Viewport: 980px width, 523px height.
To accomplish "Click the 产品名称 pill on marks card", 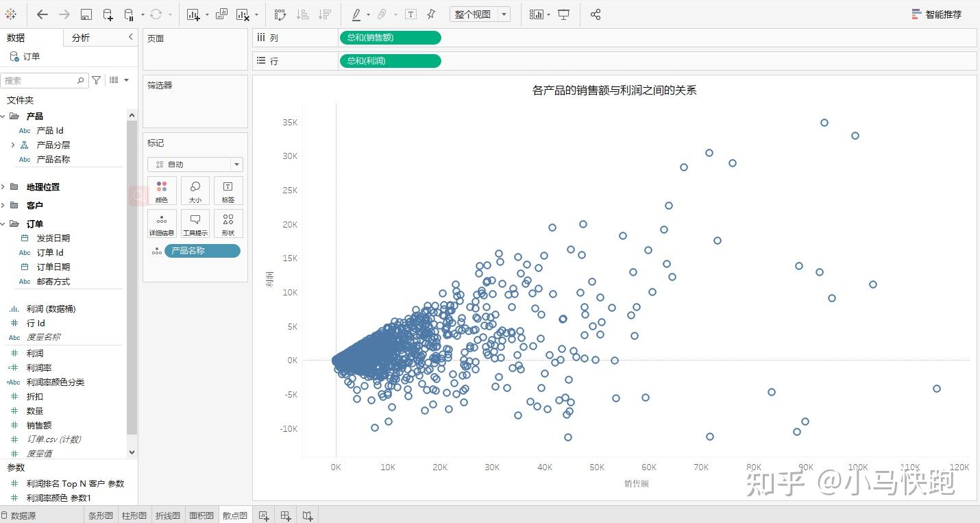I will [202, 251].
